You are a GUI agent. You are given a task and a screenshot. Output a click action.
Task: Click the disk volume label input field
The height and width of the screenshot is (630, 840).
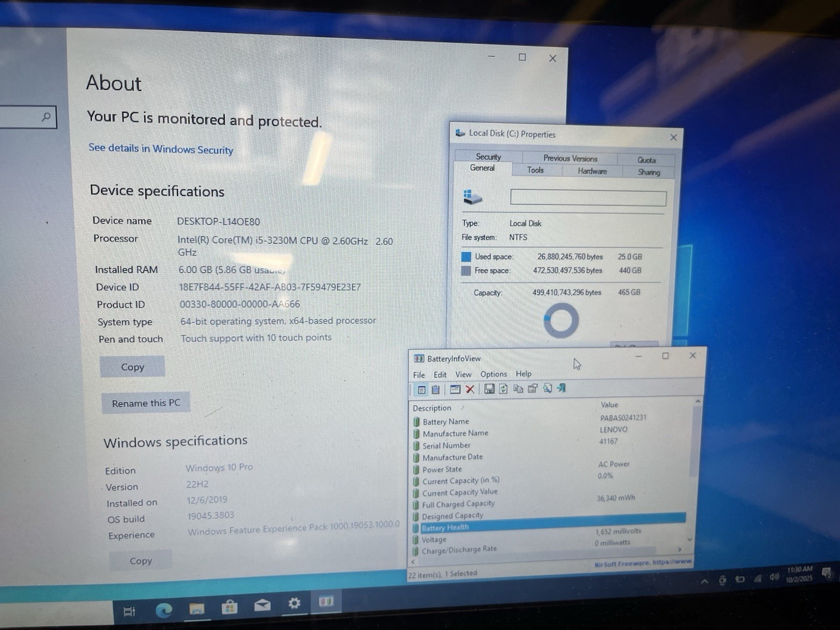click(588, 198)
